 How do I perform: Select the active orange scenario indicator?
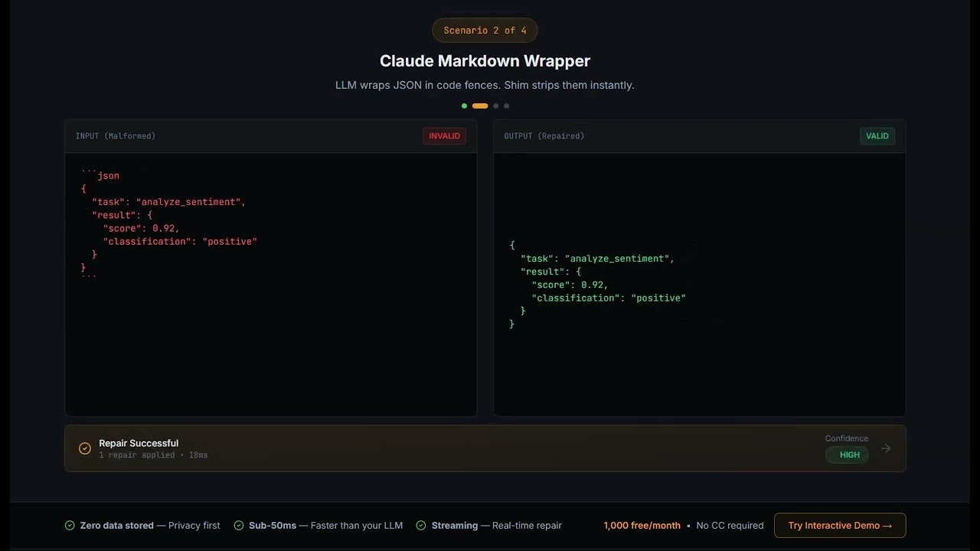pyautogui.click(x=480, y=106)
